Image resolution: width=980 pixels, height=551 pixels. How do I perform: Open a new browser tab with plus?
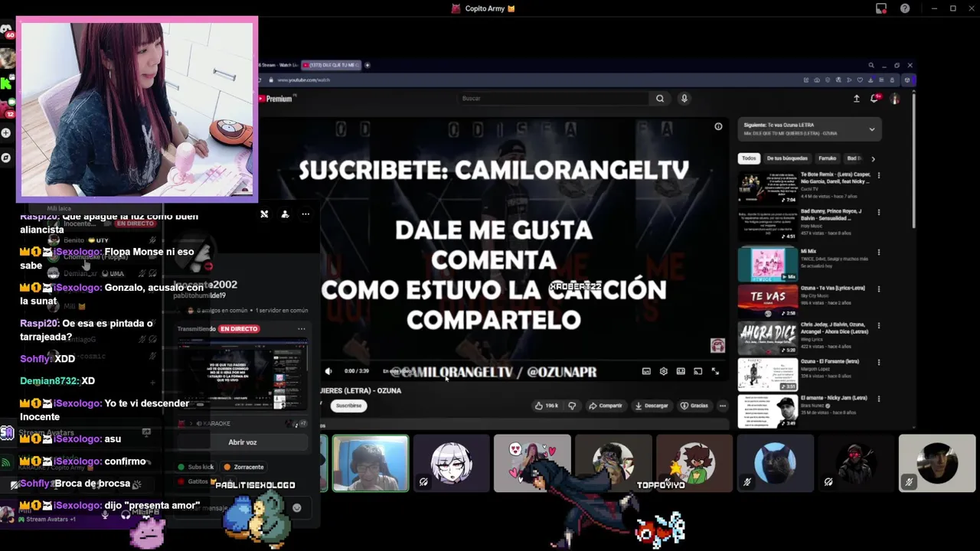[x=367, y=65]
